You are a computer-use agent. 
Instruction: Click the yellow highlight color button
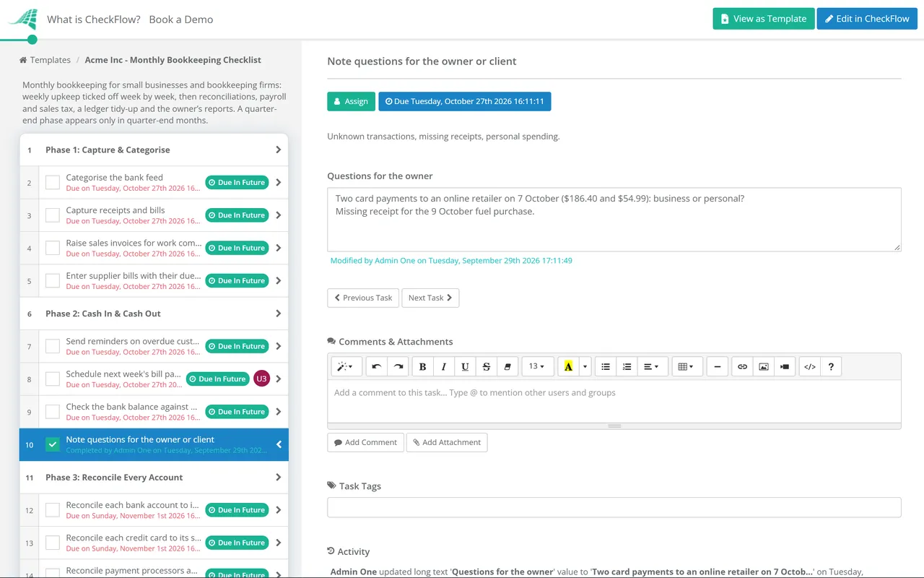[569, 367]
